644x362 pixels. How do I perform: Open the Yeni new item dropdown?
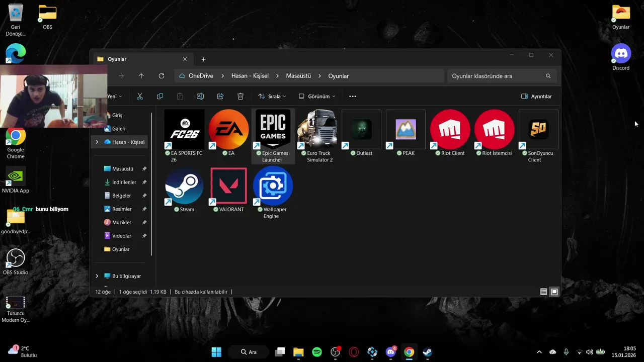click(x=114, y=96)
